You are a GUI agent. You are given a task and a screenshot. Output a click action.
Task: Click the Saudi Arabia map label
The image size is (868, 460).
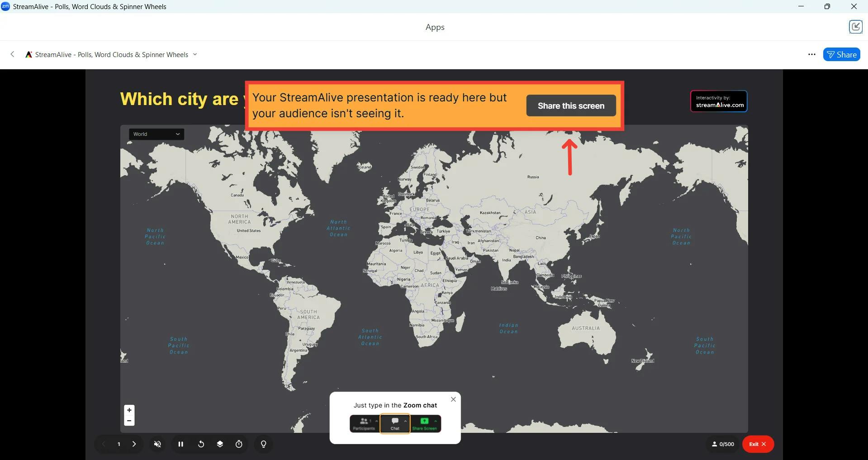(457, 258)
